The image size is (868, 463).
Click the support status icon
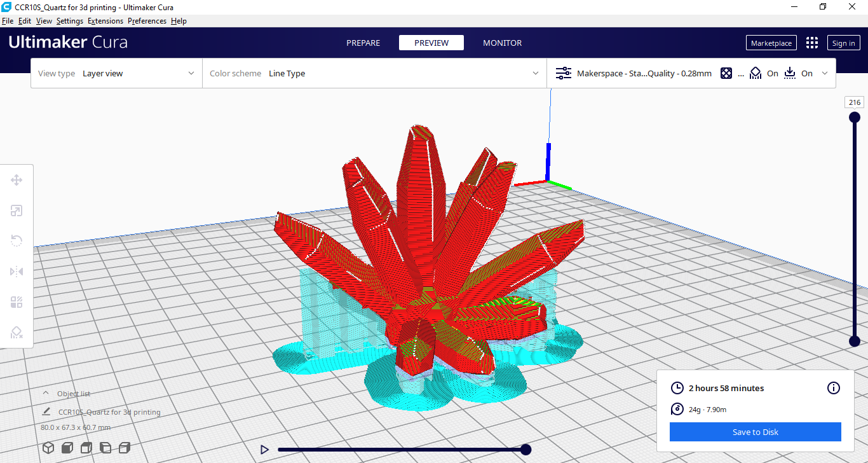pos(756,73)
